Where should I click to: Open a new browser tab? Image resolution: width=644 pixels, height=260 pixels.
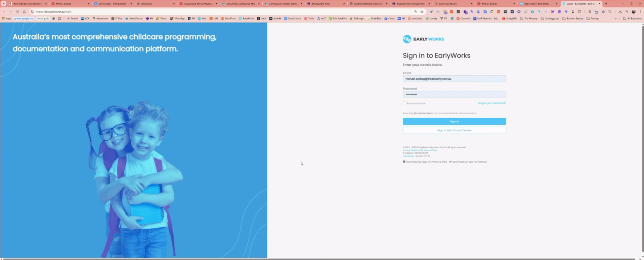click(x=606, y=4)
